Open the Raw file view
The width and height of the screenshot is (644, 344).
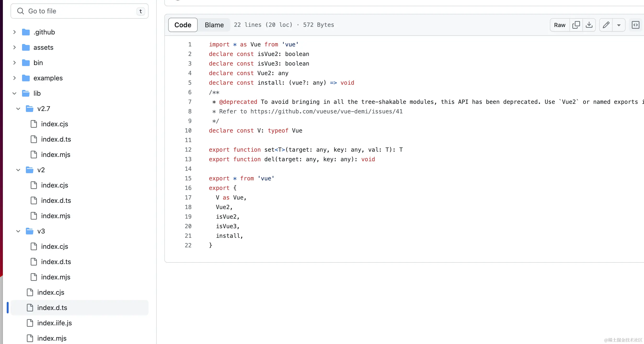(x=559, y=25)
